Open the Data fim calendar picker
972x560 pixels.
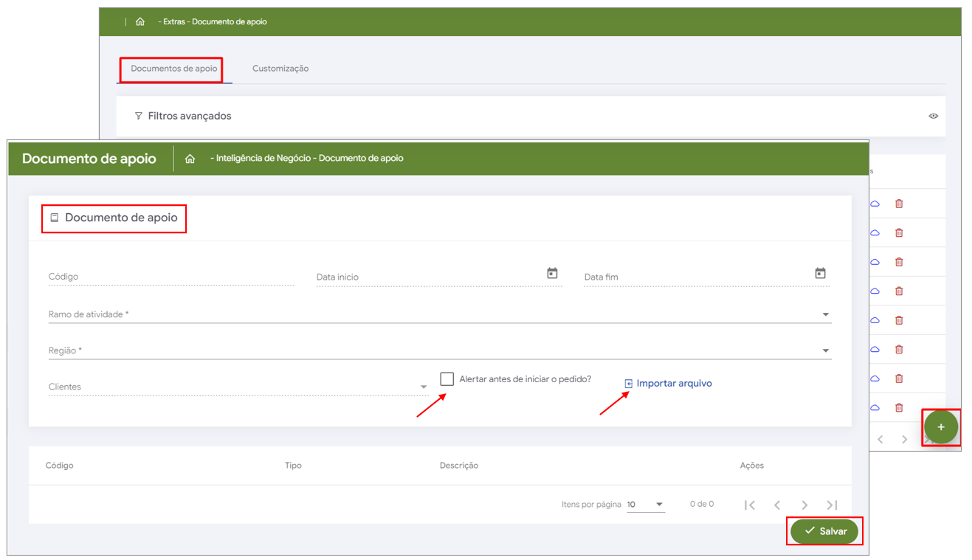(820, 274)
